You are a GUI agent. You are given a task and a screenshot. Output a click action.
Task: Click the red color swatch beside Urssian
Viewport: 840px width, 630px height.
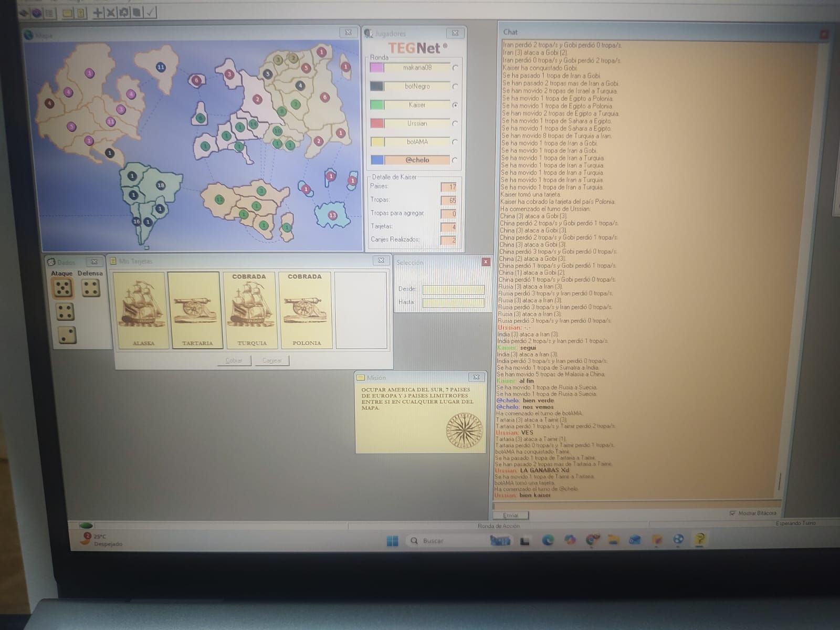pos(377,123)
